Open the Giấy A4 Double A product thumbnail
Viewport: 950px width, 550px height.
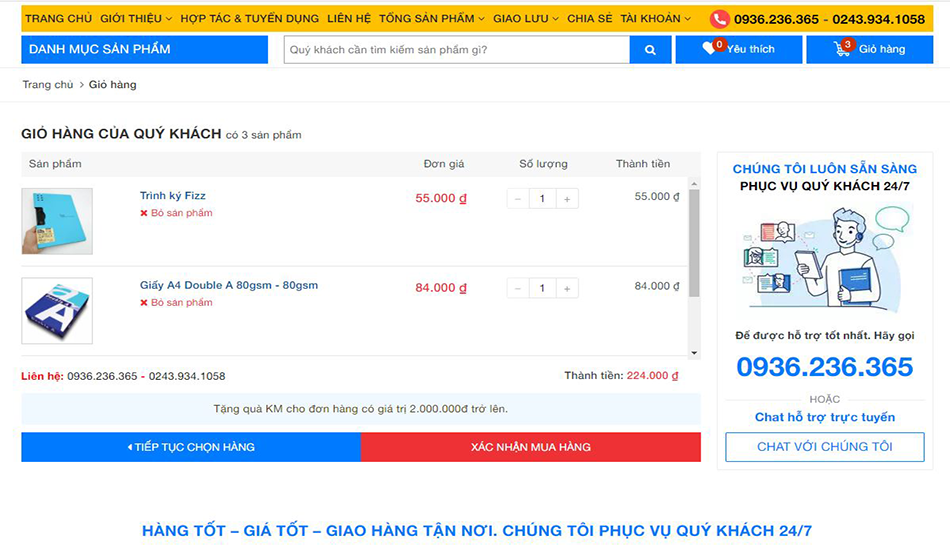tap(57, 310)
